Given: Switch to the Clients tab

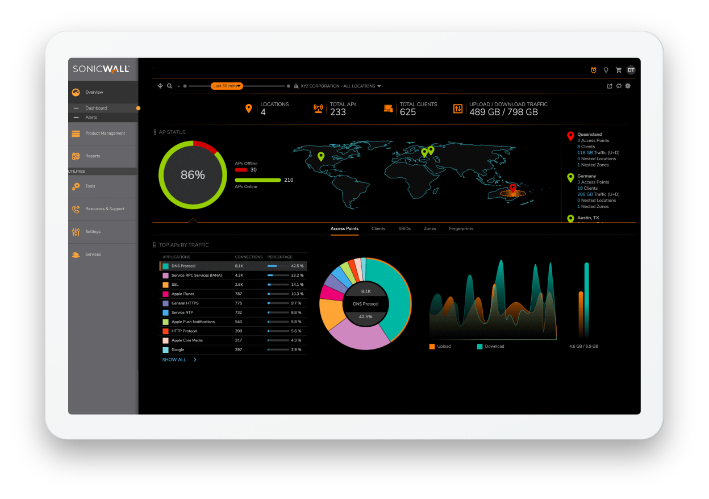Looking at the screenshot, I should point(379,229).
